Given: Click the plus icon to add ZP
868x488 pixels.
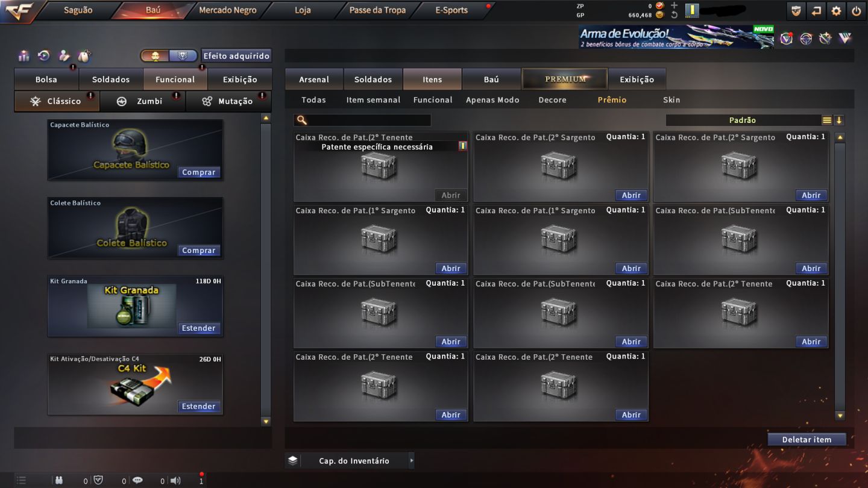Looking at the screenshot, I should (674, 5).
